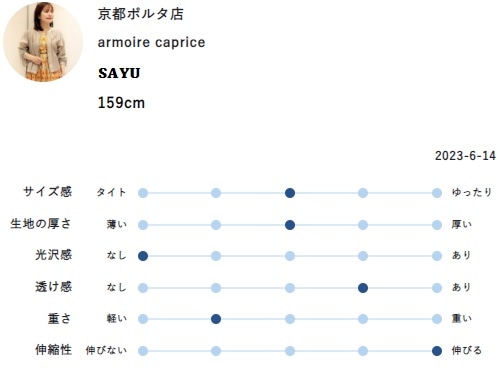Select the 厚い end dot on 生地の厚さ
Image resolution: width=500 pixels, height=375 pixels.
(x=437, y=225)
